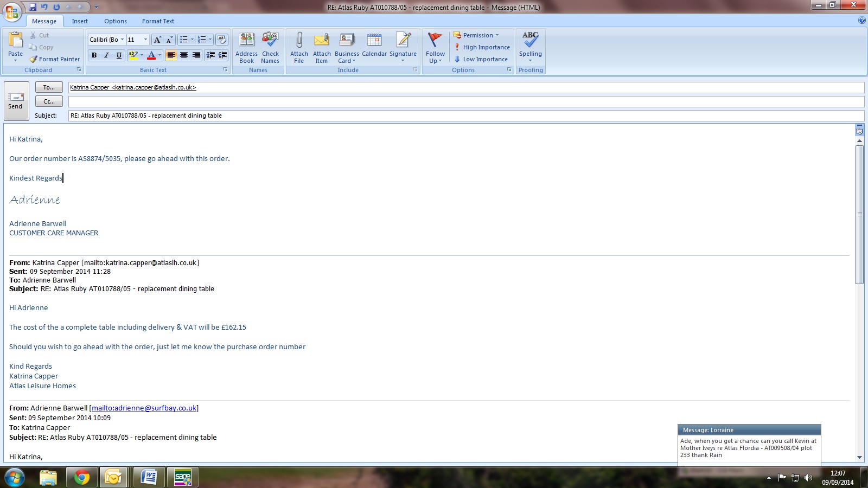
Task: Apply the red font color swatch
Action: [x=151, y=55]
